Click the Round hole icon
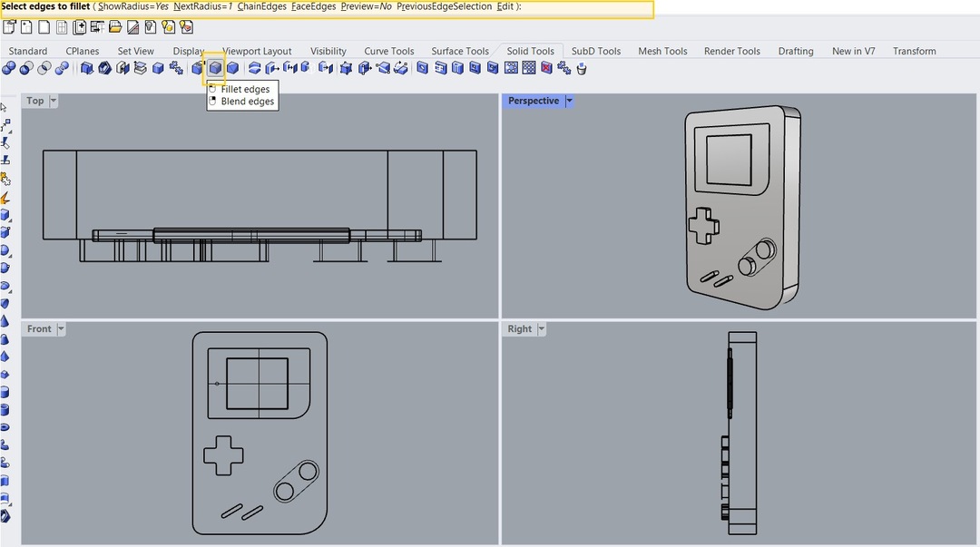 point(423,68)
